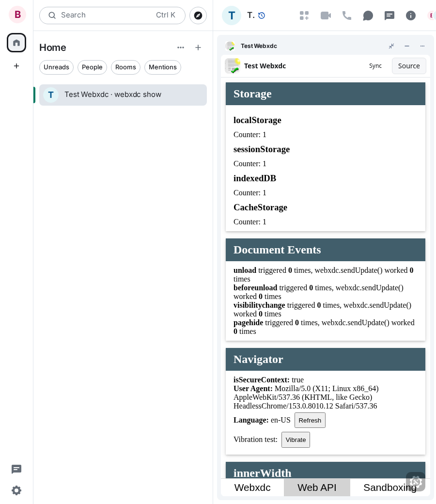Open the room avatar T in the header
This screenshot has width=436, height=504.
(x=232, y=16)
